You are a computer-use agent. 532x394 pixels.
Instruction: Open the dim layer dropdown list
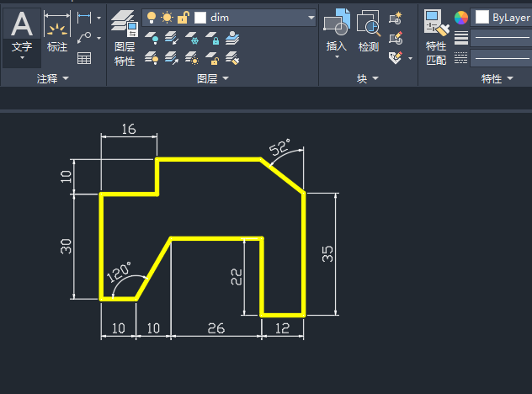[311, 18]
